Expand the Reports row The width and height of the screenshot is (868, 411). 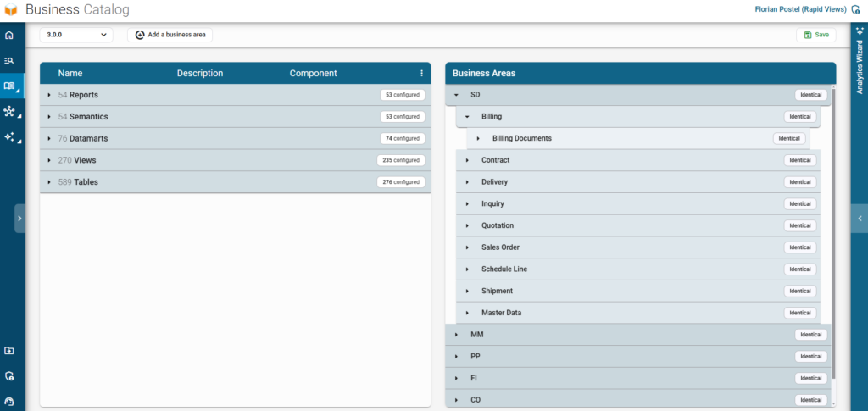click(x=48, y=95)
